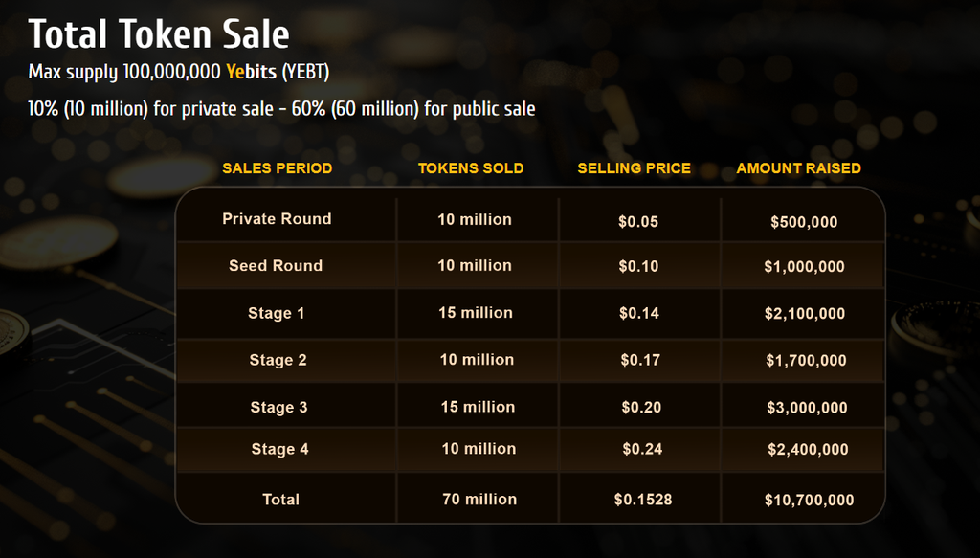This screenshot has width=980, height=558.
Task: Click the $3,000,000 Stage 3 amount
Action: click(x=807, y=408)
